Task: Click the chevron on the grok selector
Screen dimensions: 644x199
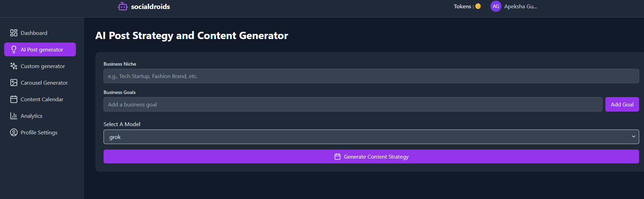Action: tap(633, 137)
